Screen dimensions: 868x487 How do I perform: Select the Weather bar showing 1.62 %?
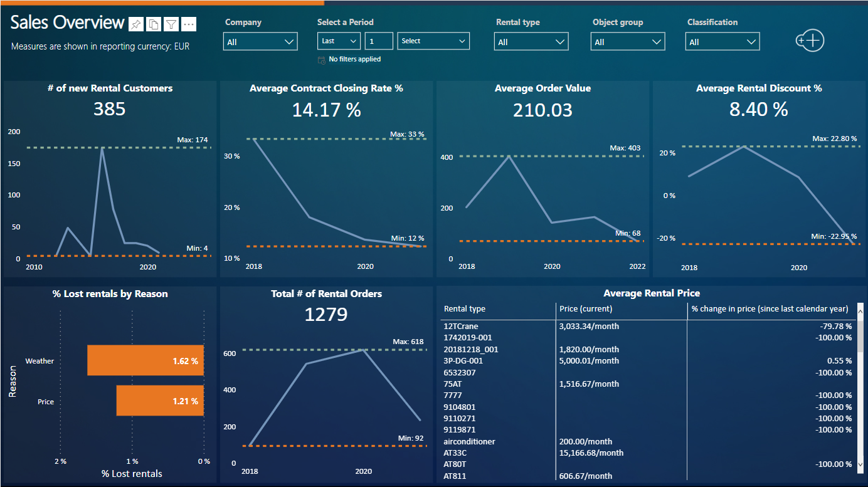pyautogui.click(x=146, y=360)
